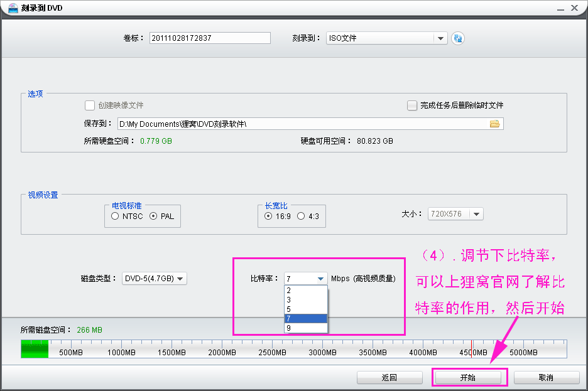Open the browse folder icon in 保存到 field
The height and width of the screenshot is (391, 588).
(x=494, y=124)
